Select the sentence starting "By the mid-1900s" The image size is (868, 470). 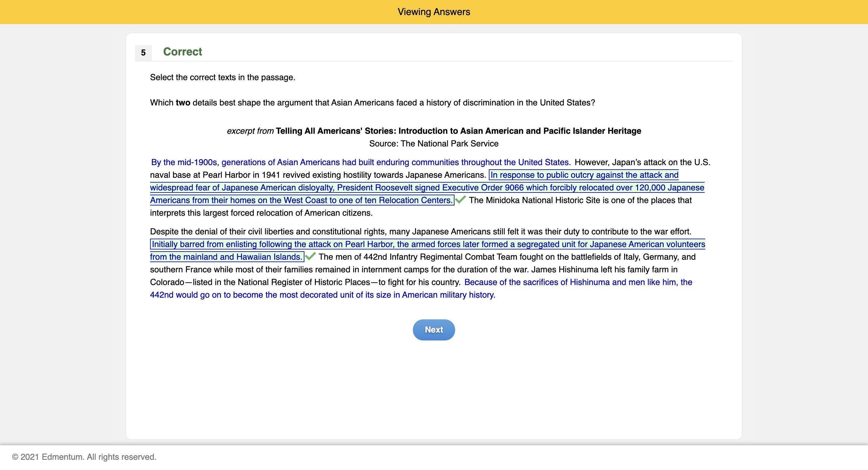click(x=360, y=162)
